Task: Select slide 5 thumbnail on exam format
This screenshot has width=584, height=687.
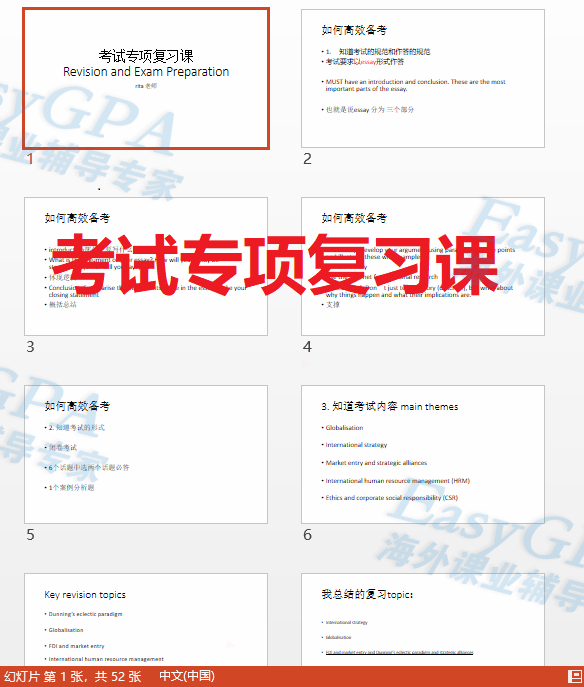Action: [146, 454]
